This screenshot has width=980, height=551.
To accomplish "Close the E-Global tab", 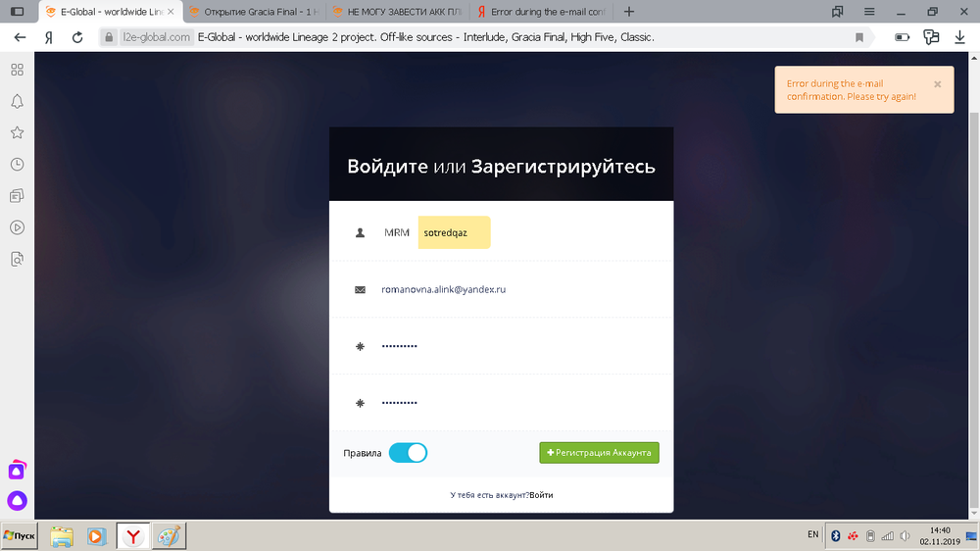I will point(171,12).
